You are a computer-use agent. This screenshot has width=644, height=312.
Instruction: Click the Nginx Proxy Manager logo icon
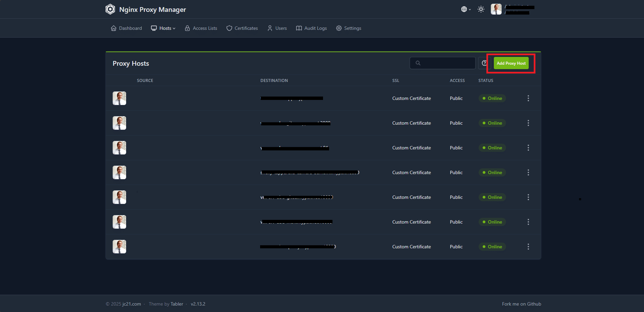[x=110, y=9]
